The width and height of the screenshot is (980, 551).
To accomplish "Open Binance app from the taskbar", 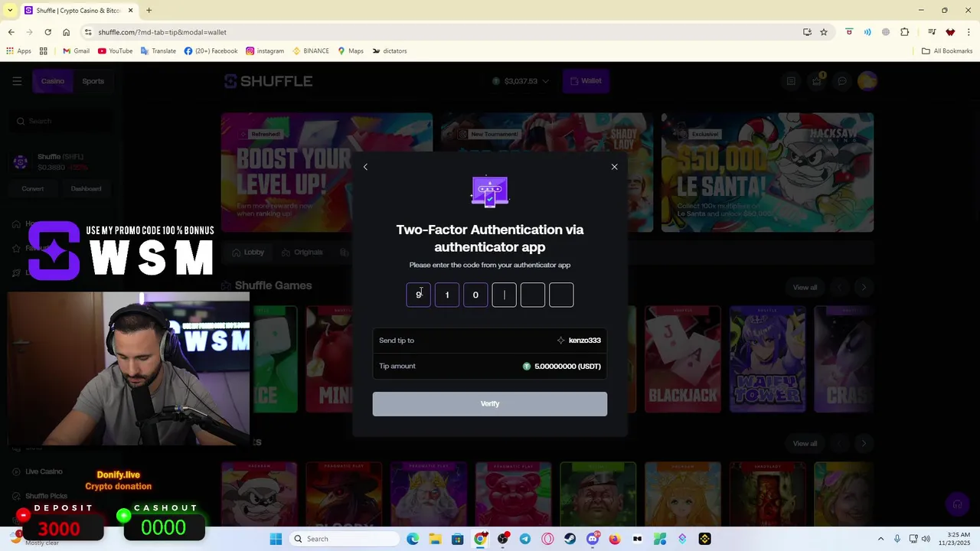I will pos(704,539).
